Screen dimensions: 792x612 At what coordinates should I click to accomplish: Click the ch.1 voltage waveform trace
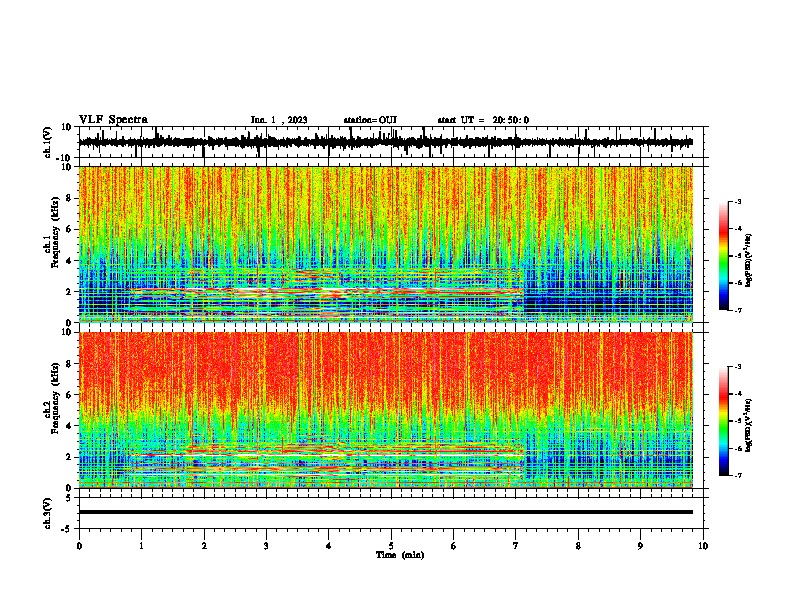[x=385, y=142]
